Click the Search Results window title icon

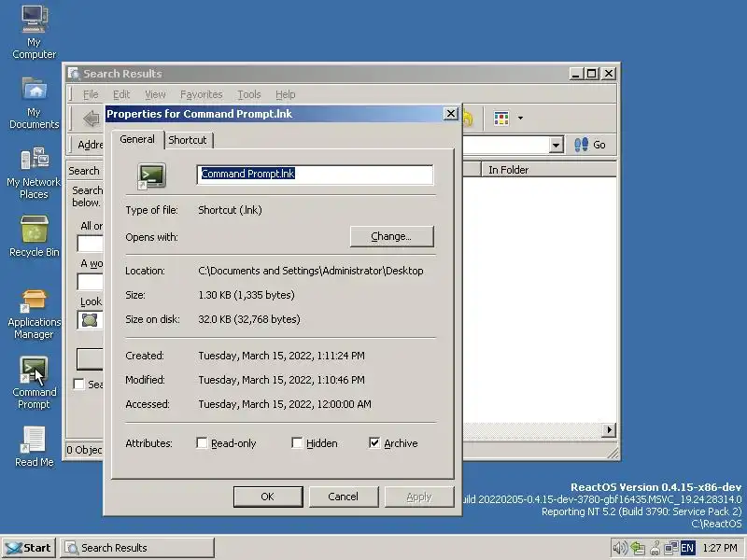pyautogui.click(x=74, y=74)
